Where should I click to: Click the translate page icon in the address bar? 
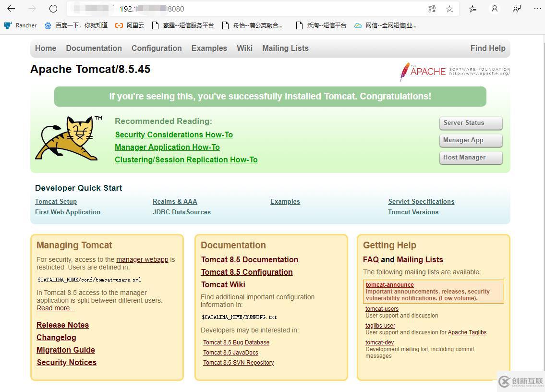coord(431,8)
